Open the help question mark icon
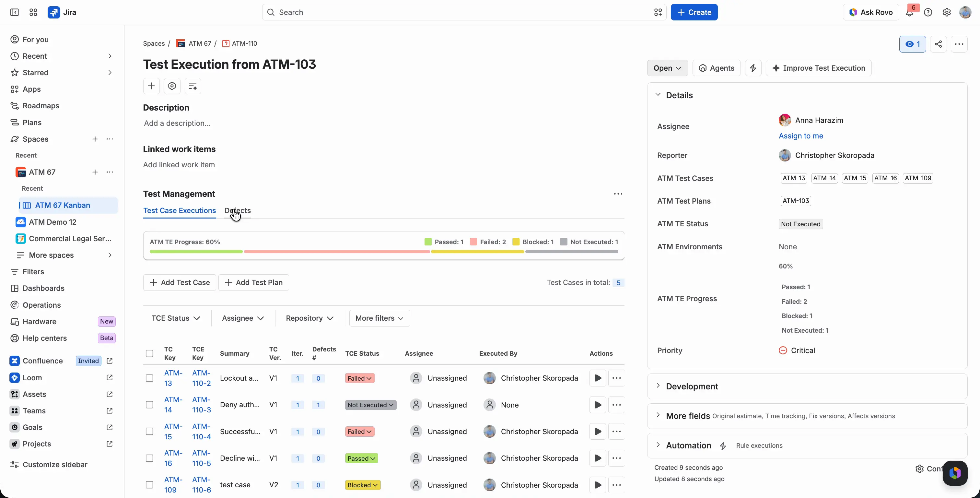980x498 pixels. tap(928, 13)
